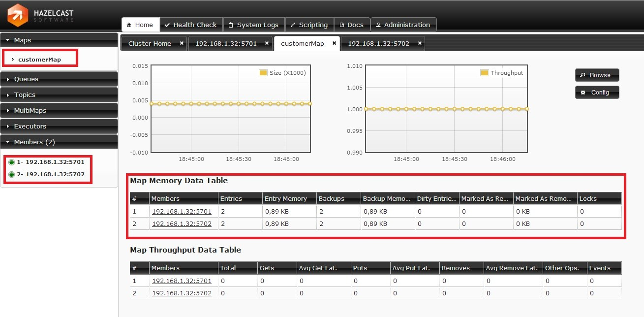Click the Browse button

(597, 75)
